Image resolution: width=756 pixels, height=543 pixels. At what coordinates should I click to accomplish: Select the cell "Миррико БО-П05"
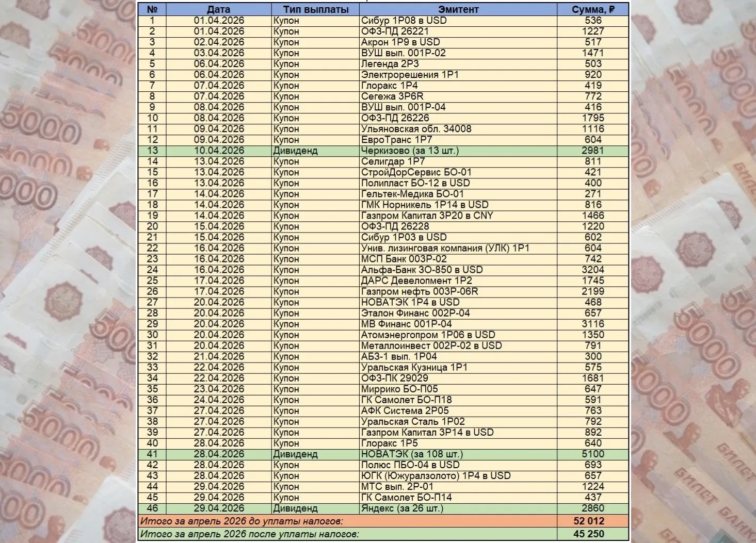[x=458, y=389]
